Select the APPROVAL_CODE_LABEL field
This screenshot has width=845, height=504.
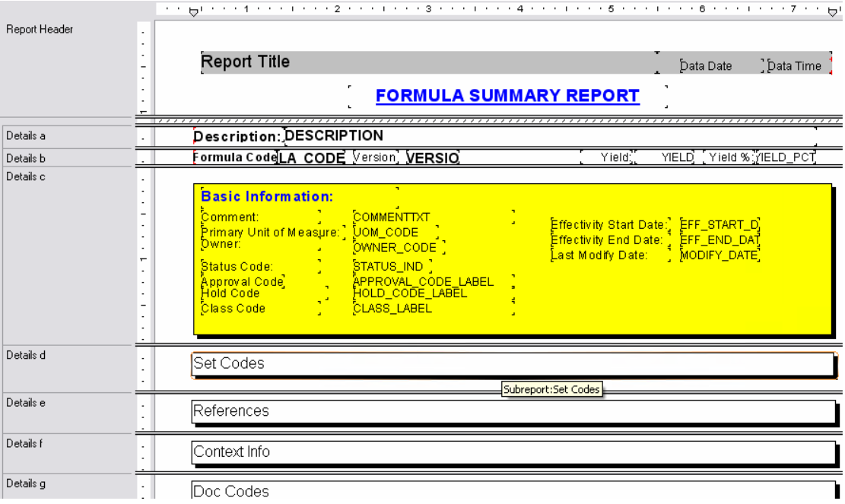tap(422, 281)
